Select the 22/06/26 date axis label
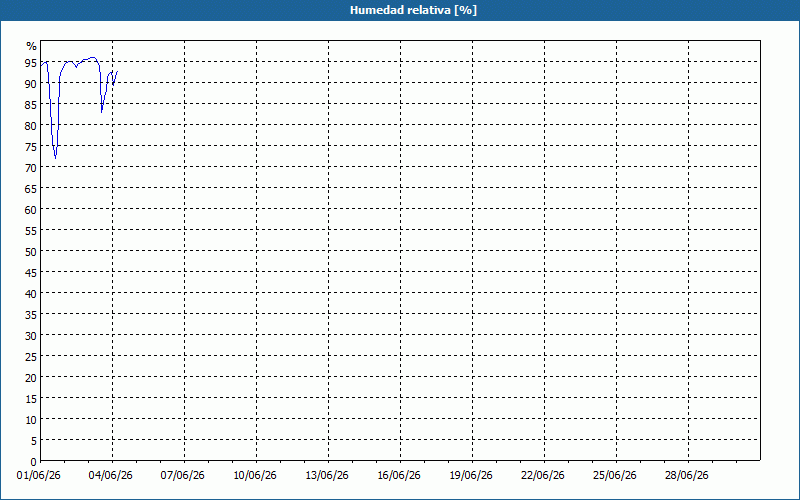Screen dimensions: 800x500 tap(543, 476)
